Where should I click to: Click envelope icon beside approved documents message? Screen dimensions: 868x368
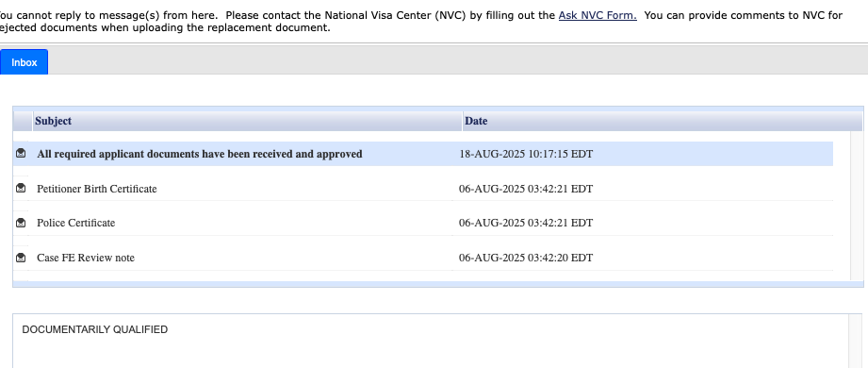click(x=21, y=154)
